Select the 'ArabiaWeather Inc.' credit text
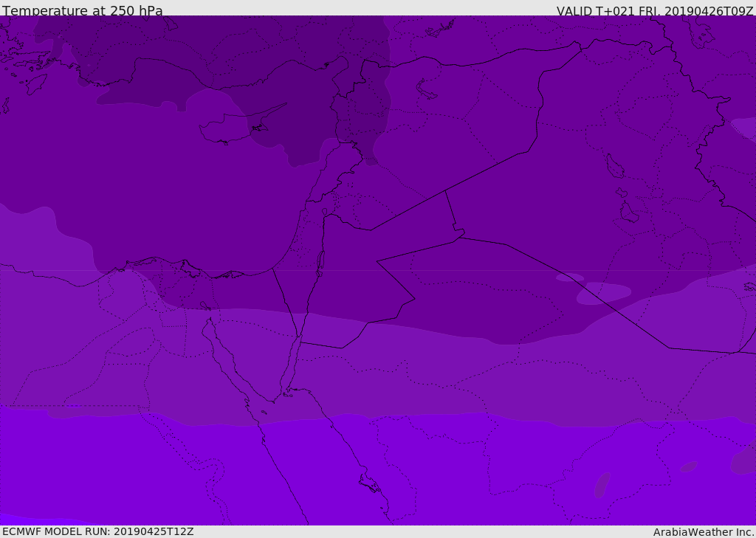 [704, 532]
